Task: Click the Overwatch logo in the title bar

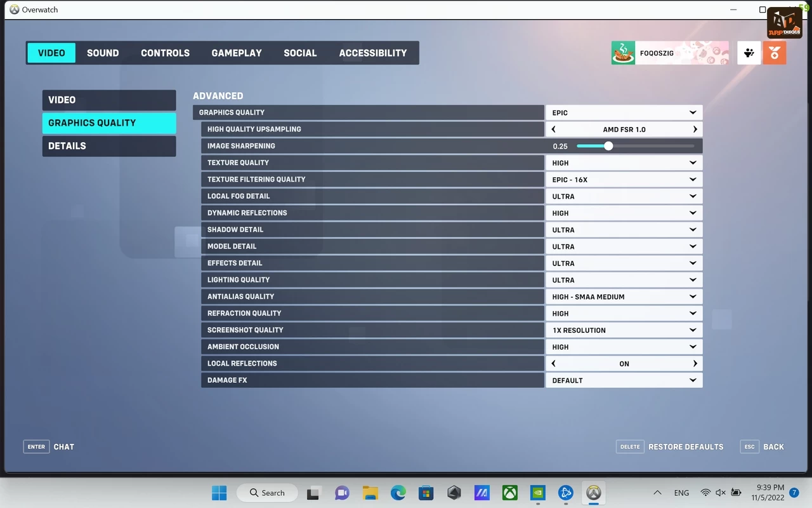Action: (x=15, y=10)
